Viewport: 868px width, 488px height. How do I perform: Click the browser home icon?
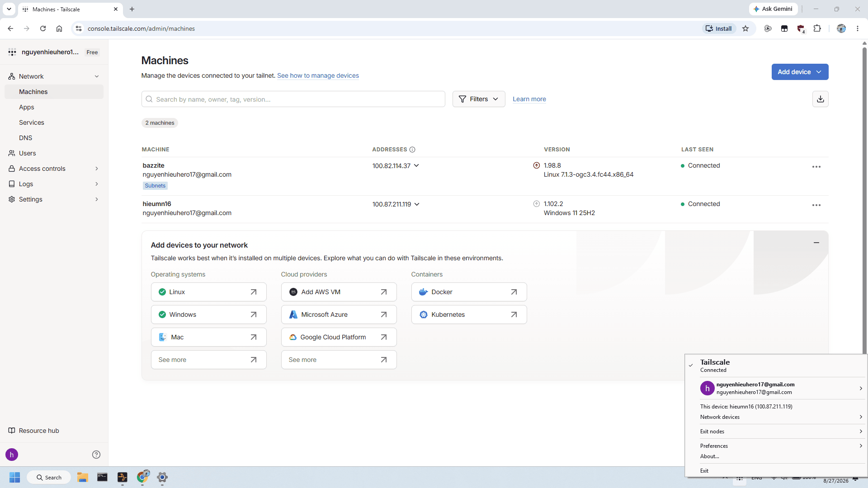(59, 28)
